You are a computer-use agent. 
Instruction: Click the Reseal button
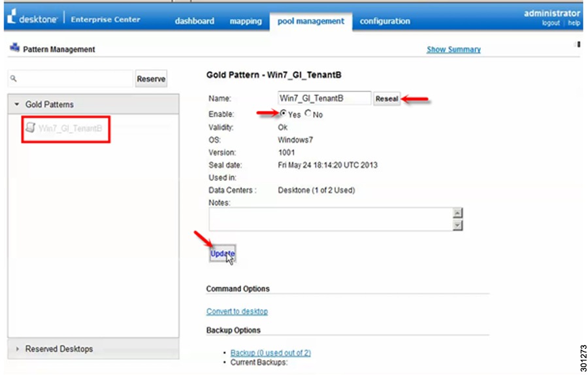[387, 99]
